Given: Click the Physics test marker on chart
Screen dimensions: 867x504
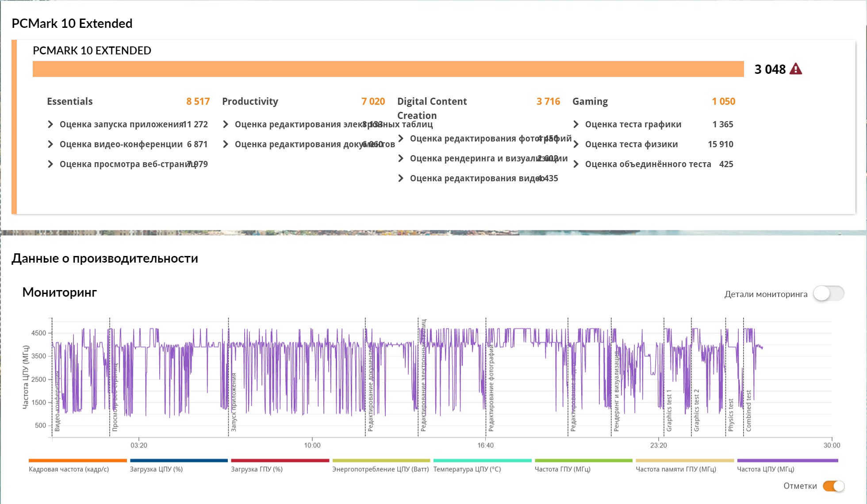Looking at the screenshot, I should click(x=731, y=415).
